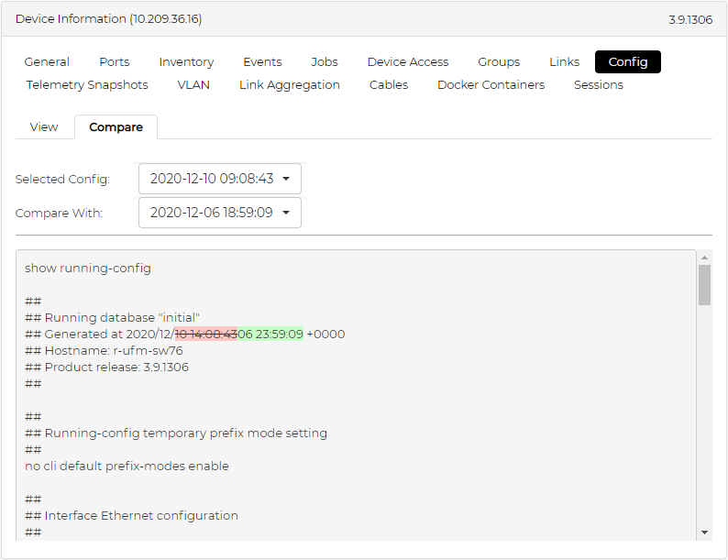Open the Telemetry Snapshots tab
This screenshot has width=728, height=560.
[87, 85]
